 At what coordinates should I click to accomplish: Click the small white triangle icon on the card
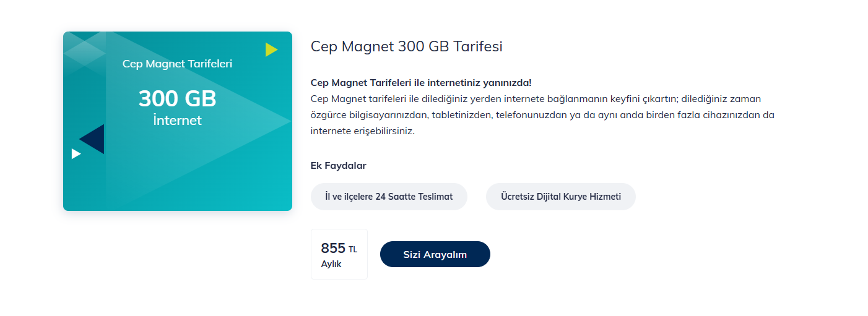click(76, 153)
